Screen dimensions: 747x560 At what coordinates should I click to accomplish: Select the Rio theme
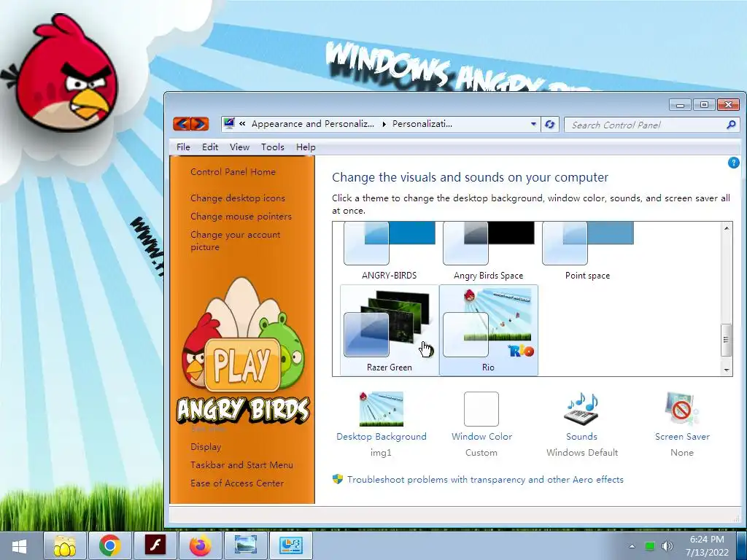point(488,330)
